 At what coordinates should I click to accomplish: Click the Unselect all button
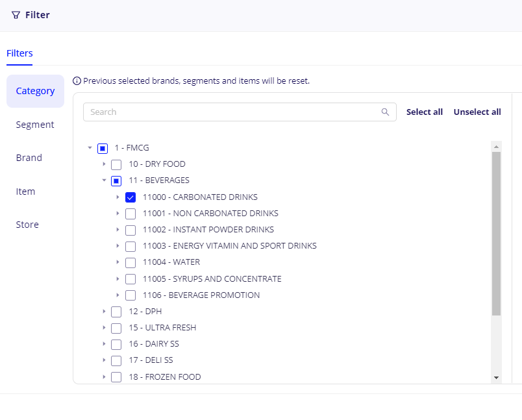coord(477,112)
